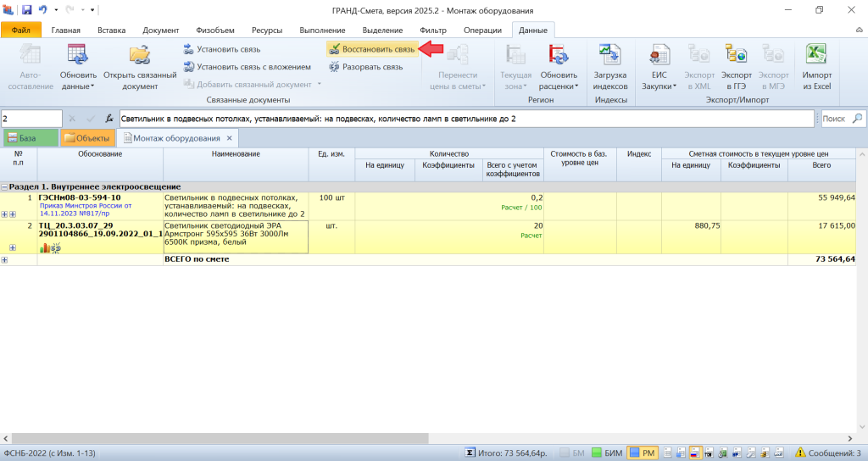Open Загрузка индексов tool

[609, 68]
